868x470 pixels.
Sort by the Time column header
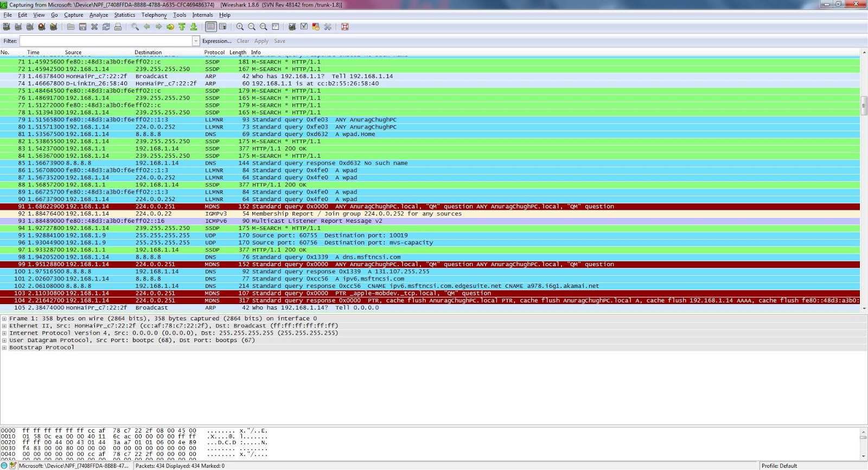33,53
